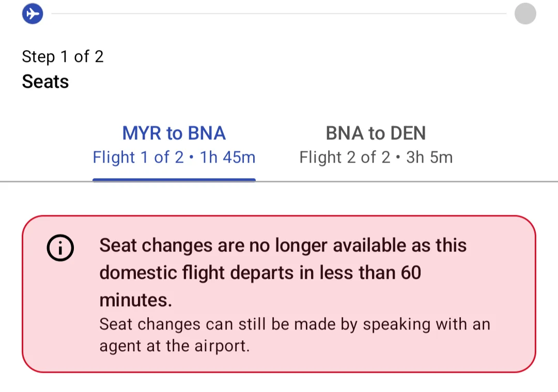Switch to the BNA to DEN tab
Viewport: 558px width, 392px height.
376,133
